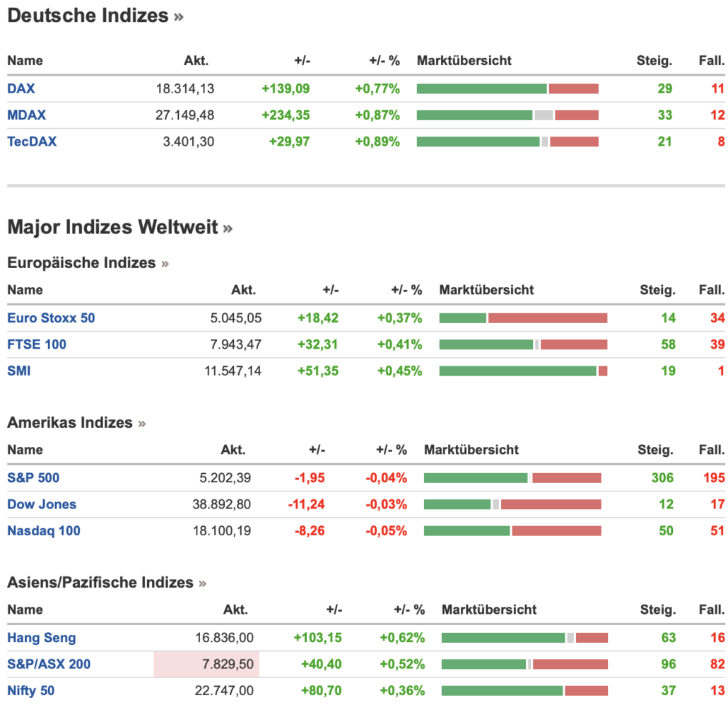Image resolution: width=728 pixels, height=710 pixels.
Task: Select the Nifty 50 value 22.747,00
Action: pyautogui.click(x=224, y=690)
